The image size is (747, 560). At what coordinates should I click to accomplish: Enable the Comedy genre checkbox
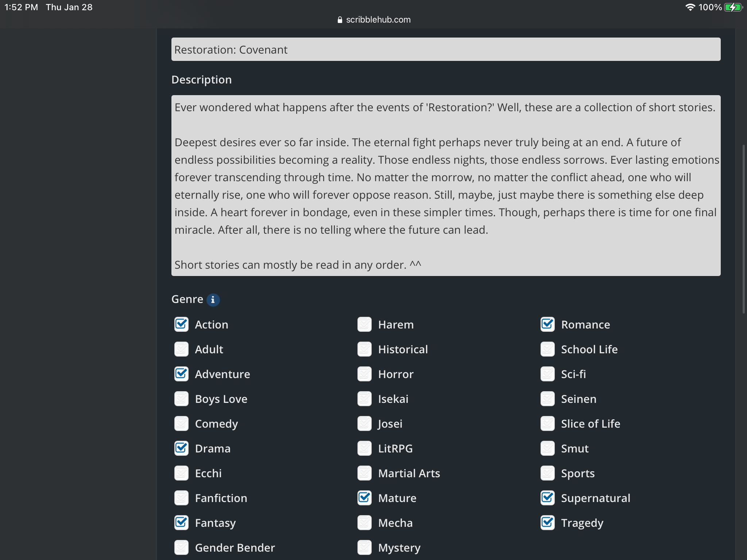coord(181,424)
